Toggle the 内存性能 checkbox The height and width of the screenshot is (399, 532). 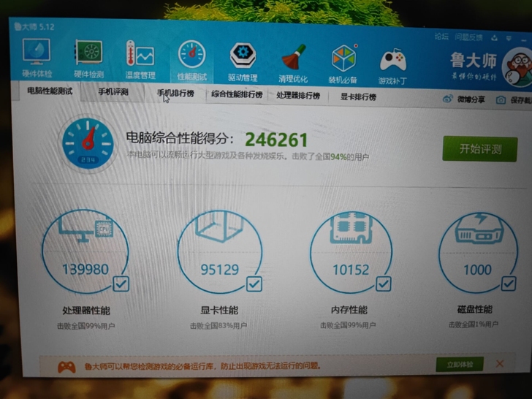[x=384, y=284]
